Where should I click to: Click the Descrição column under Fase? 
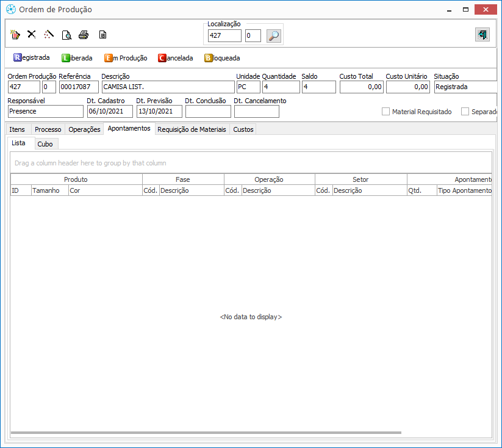[192, 190]
